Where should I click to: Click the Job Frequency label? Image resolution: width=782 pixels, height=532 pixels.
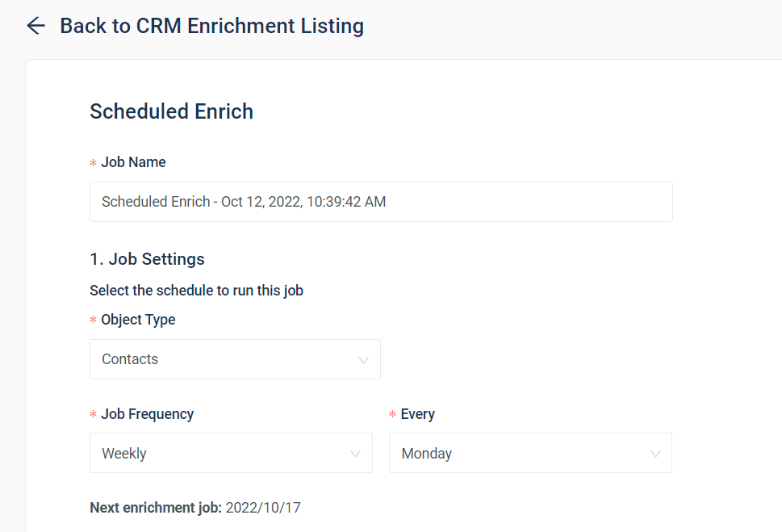[147, 414]
